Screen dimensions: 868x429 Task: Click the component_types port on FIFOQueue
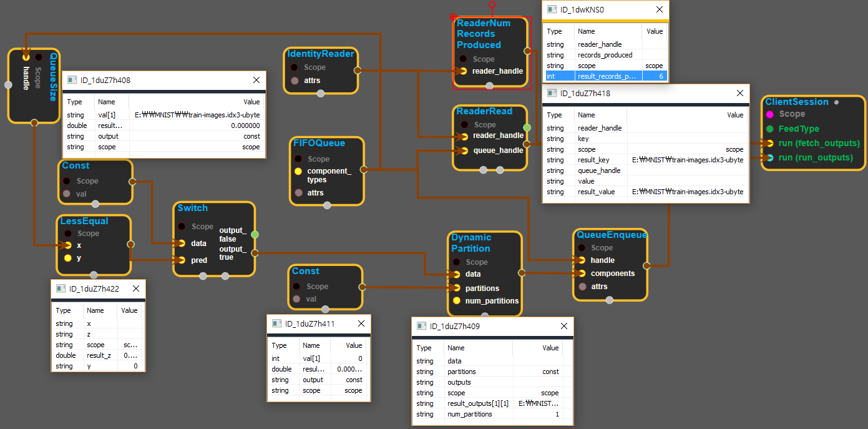(298, 171)
